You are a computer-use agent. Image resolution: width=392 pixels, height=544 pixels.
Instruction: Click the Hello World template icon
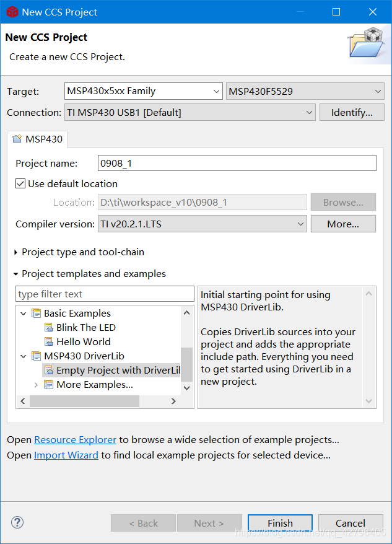tap(49, 342)
